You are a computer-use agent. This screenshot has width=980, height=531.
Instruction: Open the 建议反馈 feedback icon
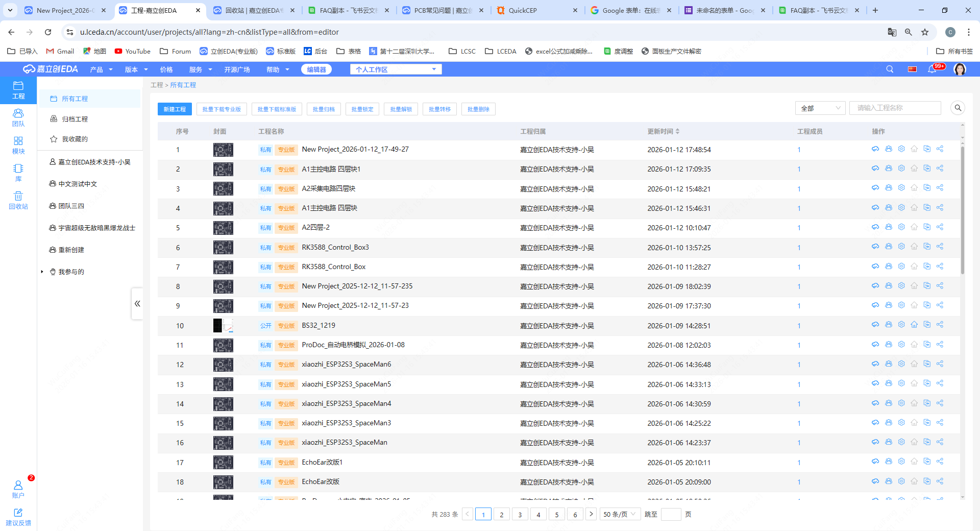tap(18, 517)
